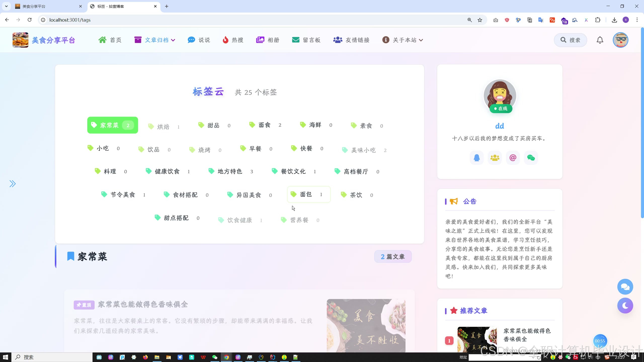Click the 搜索 button in the header
The width and height of the screenshot is (644, 362).
(x=570, y=40)
